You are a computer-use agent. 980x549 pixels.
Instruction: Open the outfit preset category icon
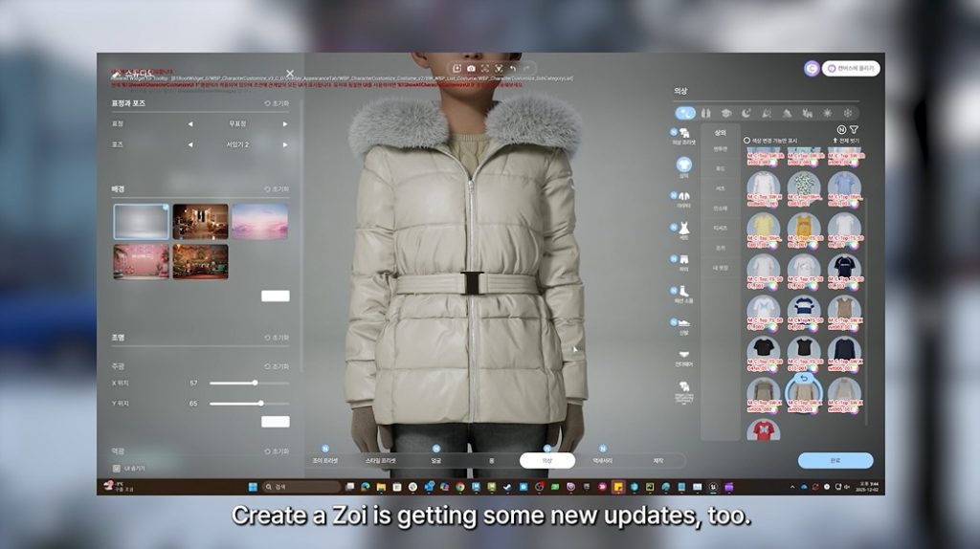(683, 133)
